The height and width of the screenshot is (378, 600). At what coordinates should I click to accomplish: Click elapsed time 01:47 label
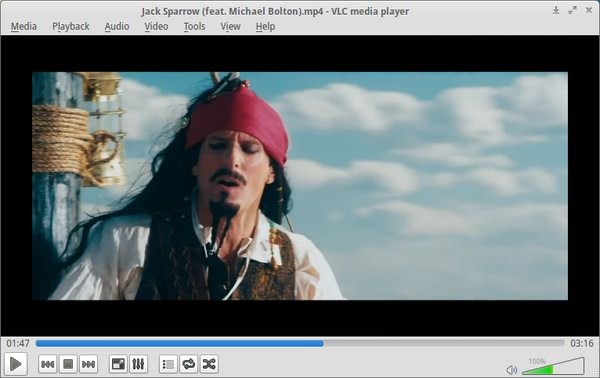click(x=18, y=343)
